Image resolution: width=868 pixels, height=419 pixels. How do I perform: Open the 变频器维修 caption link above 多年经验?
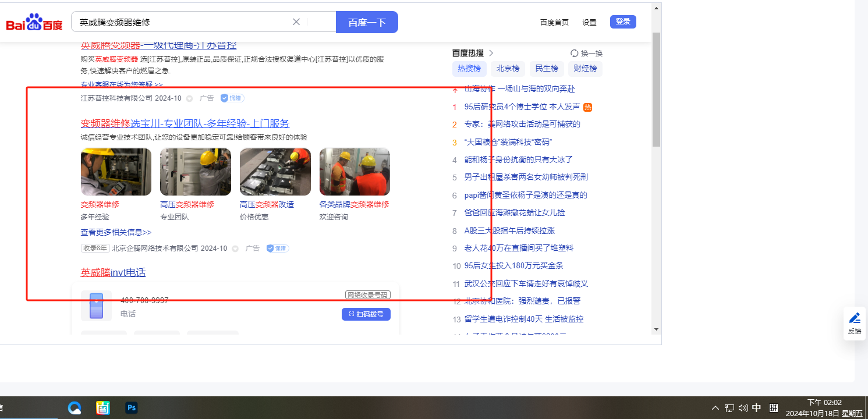point(100,204)
